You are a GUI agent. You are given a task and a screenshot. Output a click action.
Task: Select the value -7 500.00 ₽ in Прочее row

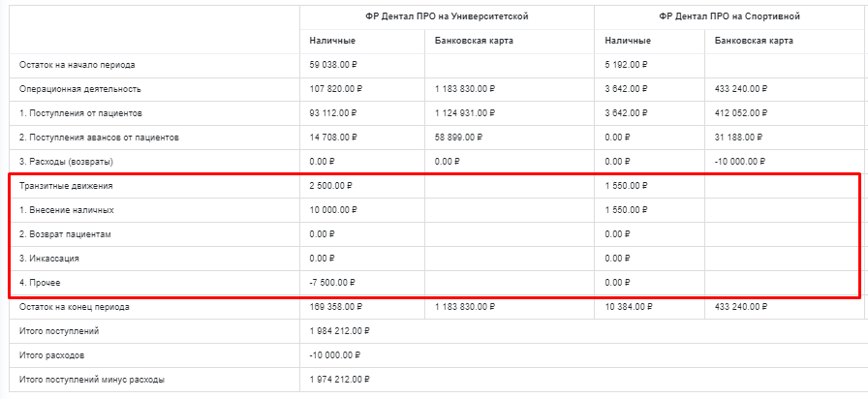[332, 284]
